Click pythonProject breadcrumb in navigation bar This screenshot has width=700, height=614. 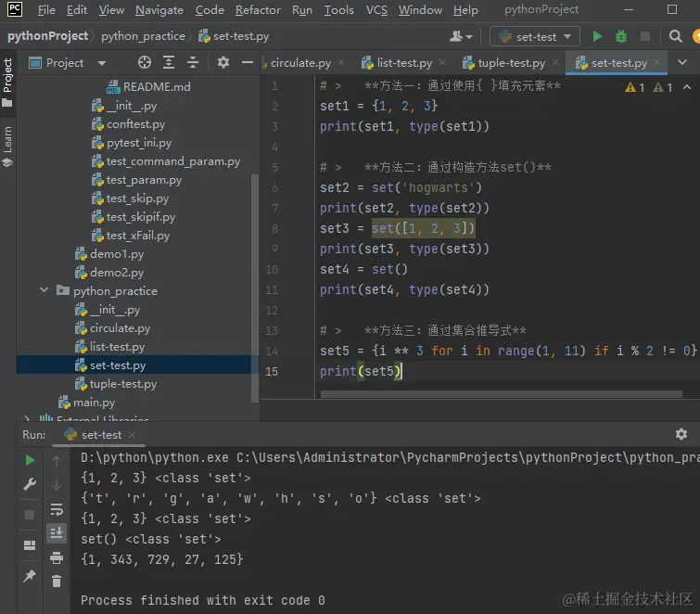pyautogui.click(x=48, y=36)
